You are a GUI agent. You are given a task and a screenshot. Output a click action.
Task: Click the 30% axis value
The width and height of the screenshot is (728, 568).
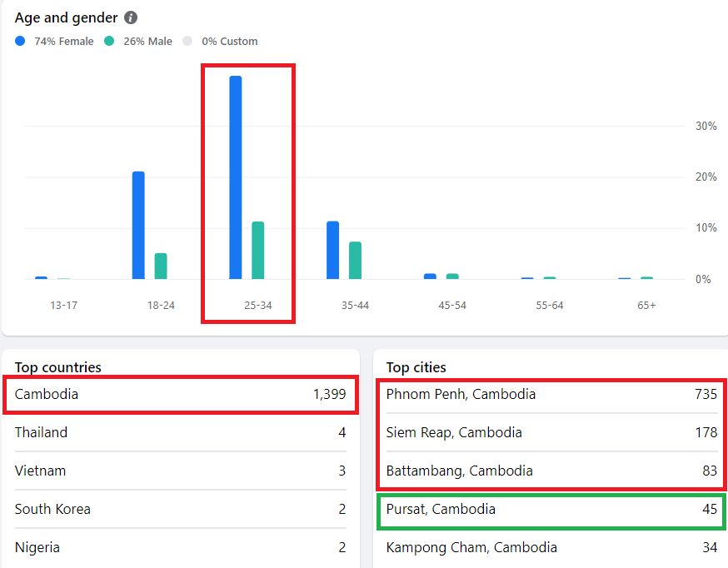[706, 126]
